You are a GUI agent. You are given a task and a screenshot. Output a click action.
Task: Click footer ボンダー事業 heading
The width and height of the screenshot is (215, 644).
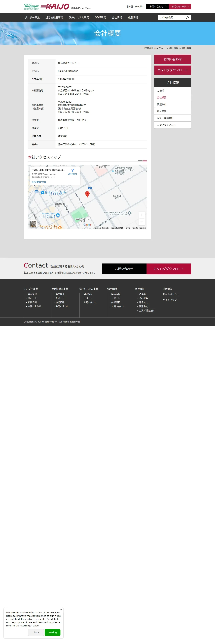(x=31, y=289)
